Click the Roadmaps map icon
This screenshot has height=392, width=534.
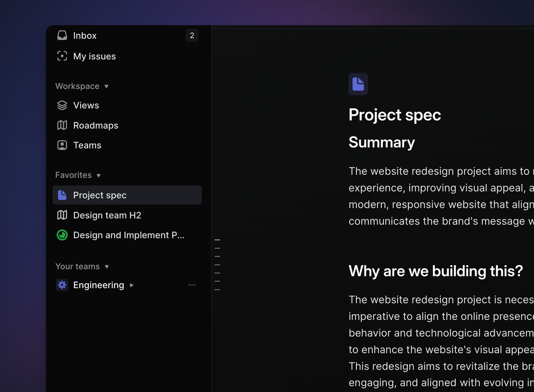[62, 125]
